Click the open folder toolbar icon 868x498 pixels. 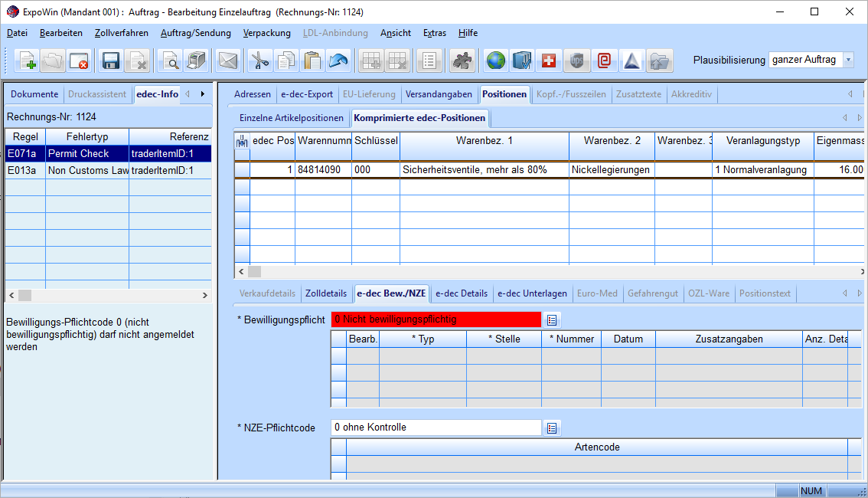coord(53,61)
